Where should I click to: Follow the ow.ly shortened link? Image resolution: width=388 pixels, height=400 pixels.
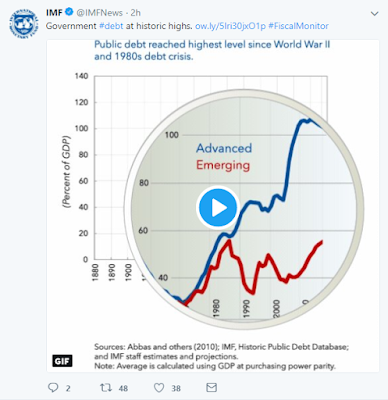(230, 26)
